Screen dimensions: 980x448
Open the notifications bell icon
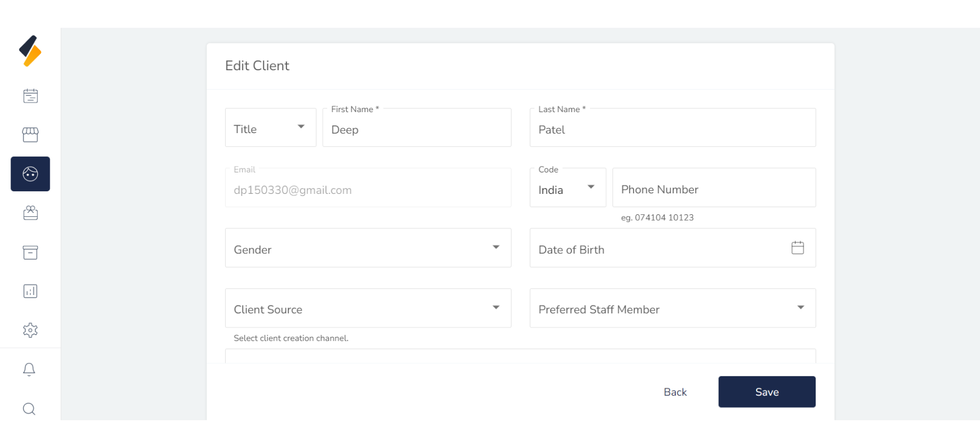[29, 369]
